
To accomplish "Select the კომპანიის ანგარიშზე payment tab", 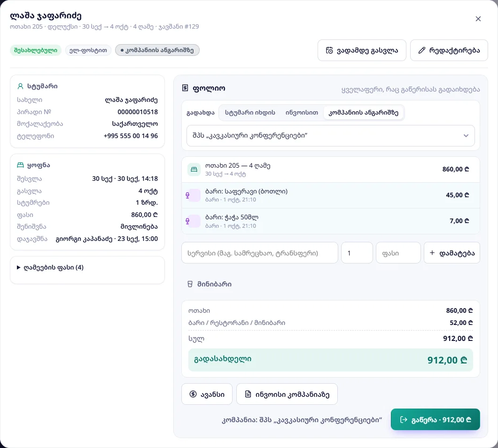I will point(363,113).
